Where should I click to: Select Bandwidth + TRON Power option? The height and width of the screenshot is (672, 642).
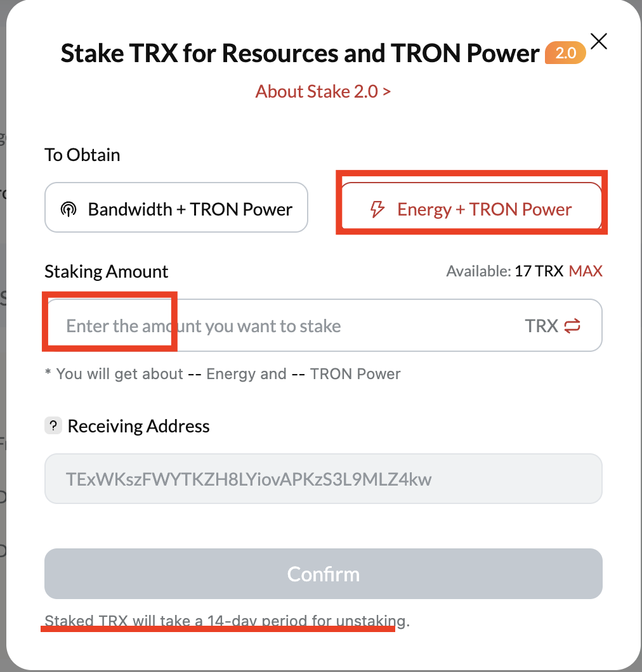coord(176,209)
